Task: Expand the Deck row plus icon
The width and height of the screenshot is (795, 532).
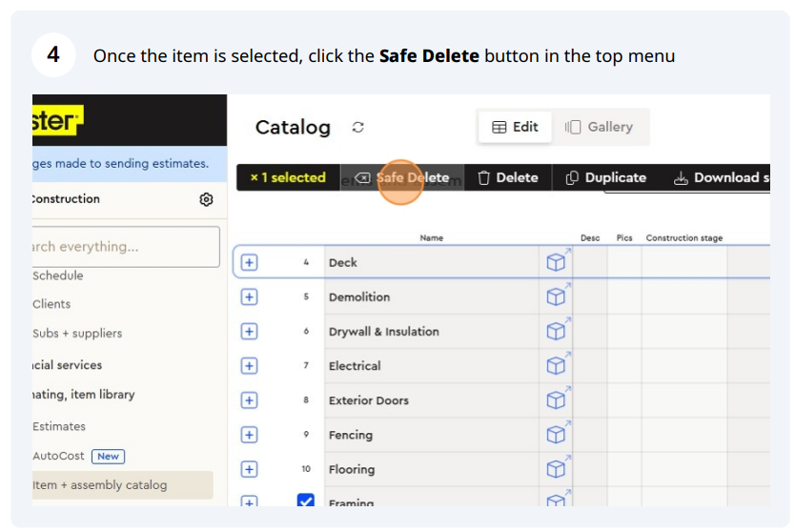Action: 249,263
